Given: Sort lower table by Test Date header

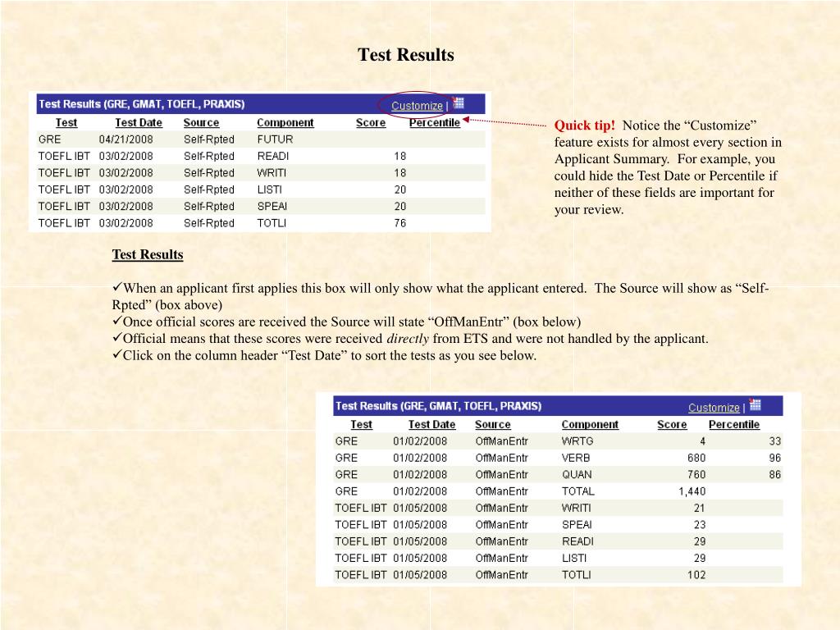Looking at the screenshot, I should coord(431,424).
